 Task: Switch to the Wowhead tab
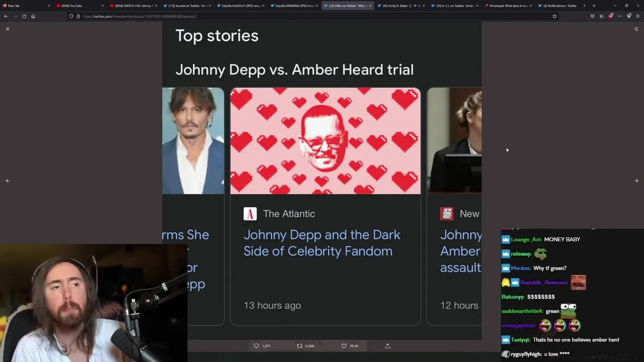coord(508,6)
